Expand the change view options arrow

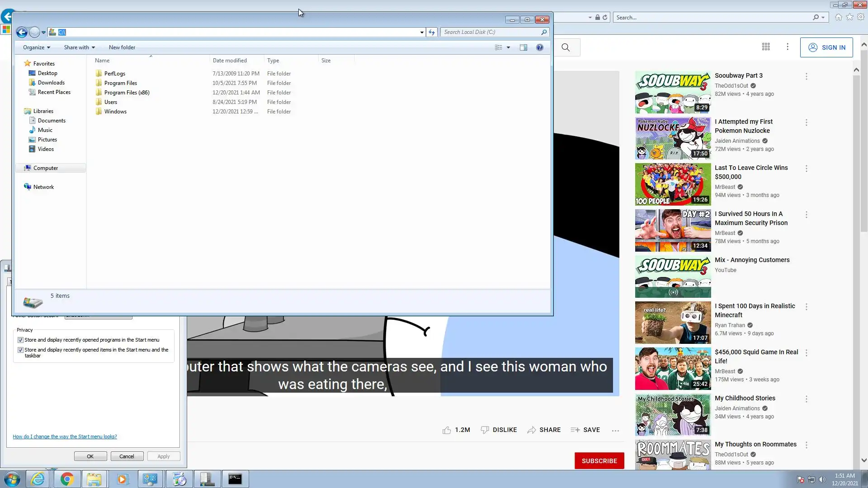[508, 47]
